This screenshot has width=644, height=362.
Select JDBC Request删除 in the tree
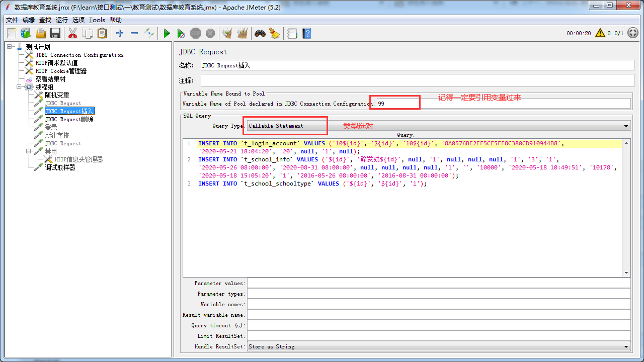(x=69, y=119)
